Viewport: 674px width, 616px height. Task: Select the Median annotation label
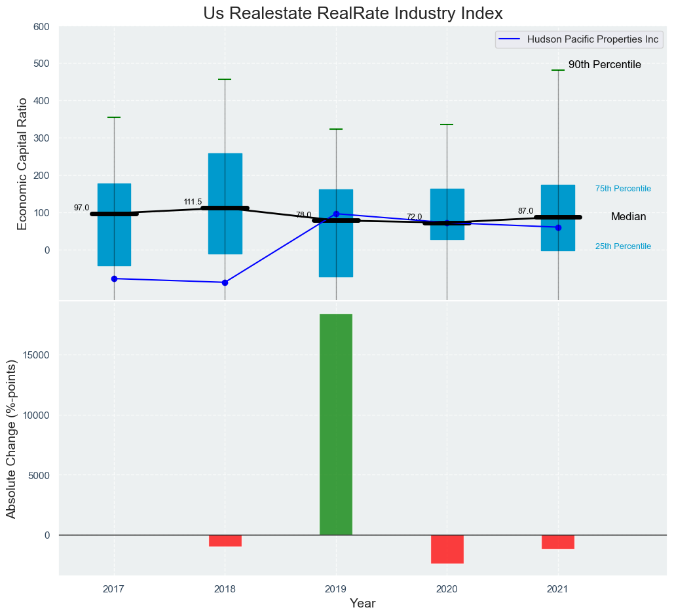click(628, 217)
